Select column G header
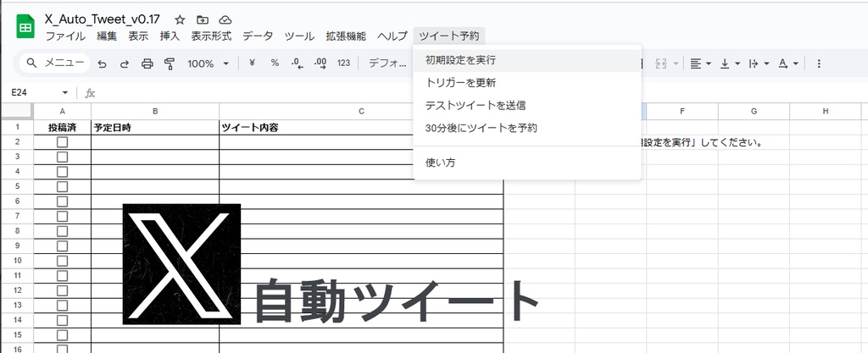 pyautogui.click(x=754, y=111)
